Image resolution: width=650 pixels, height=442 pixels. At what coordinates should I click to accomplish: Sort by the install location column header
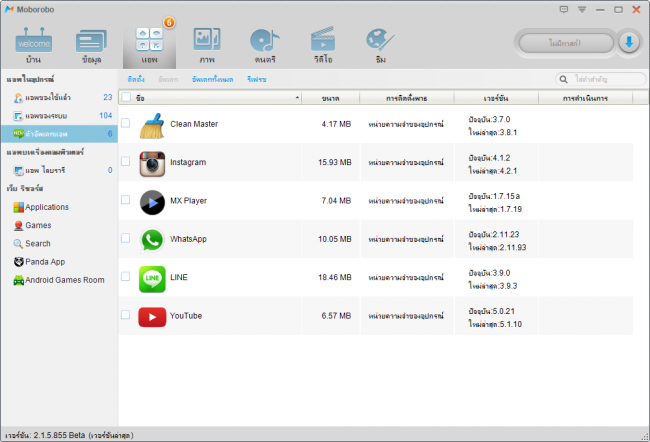click(407, 98)
